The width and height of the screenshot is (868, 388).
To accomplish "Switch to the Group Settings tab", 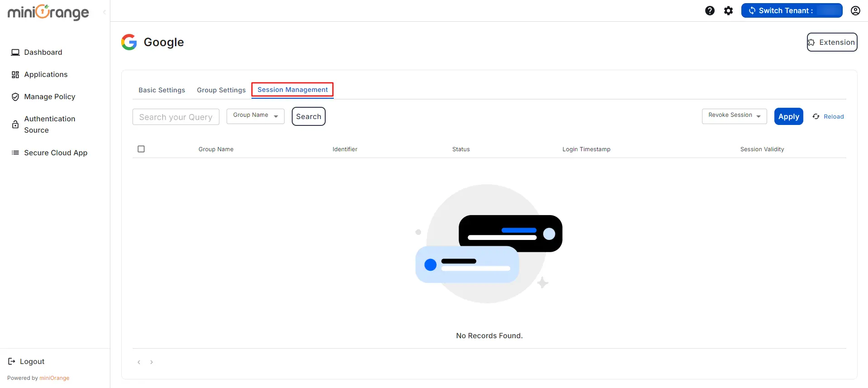I will (x=221, y=90).
